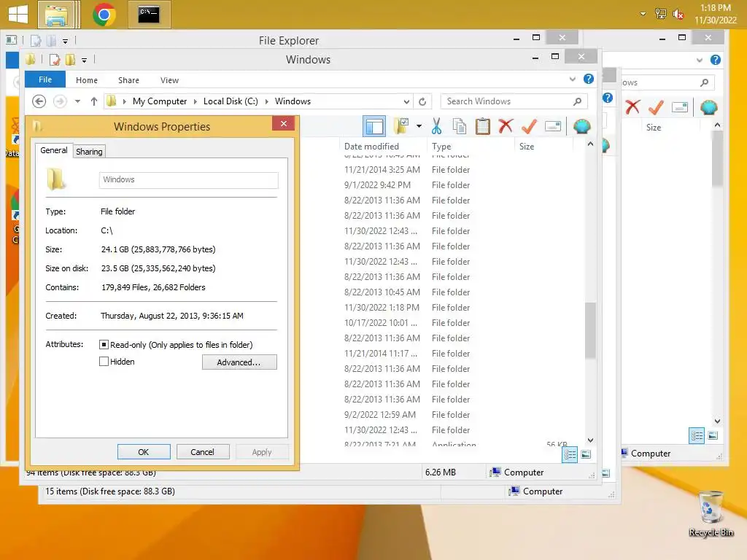Click scroll down arrow in Windows file list
Image resolution: width=747 pixels, height=560 pixels.
pos(590,440)
